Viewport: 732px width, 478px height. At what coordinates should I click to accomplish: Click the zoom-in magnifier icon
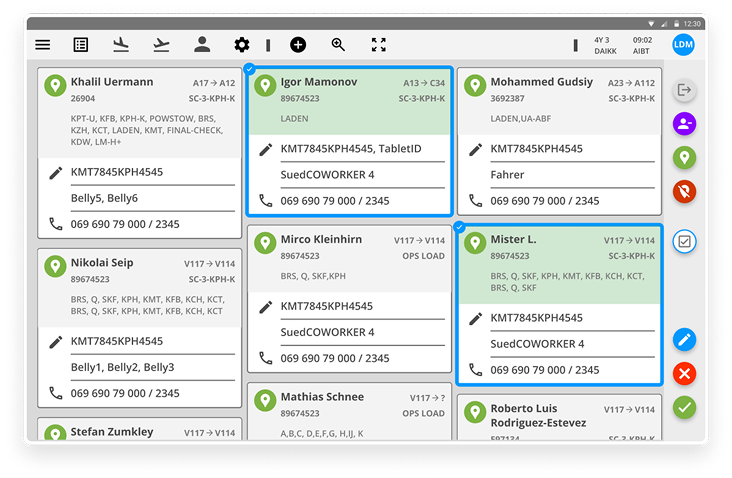pos(338,45)
